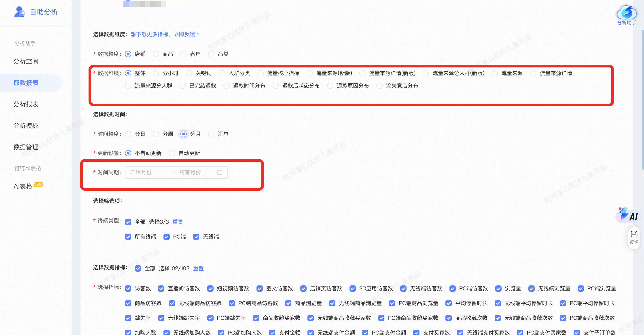Uncheck 商品收藏买家数 metric checkbox
This screenshot has width=644, height=335.
coord(256,318)
